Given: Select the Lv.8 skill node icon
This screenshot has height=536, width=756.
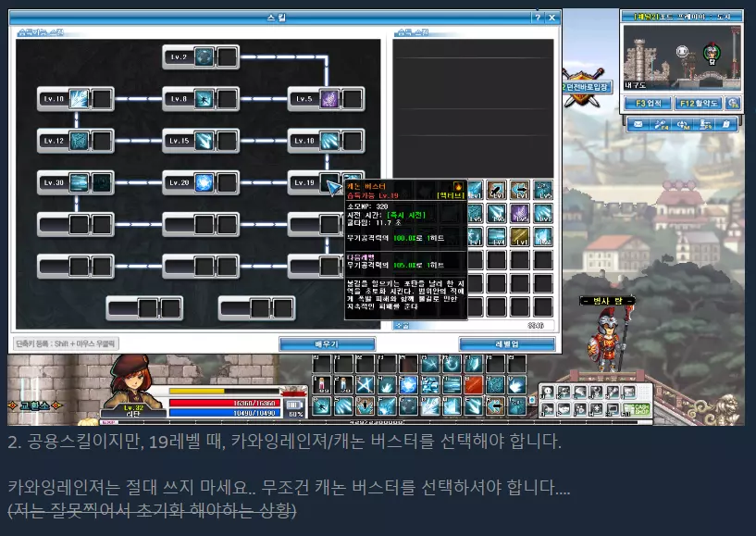Looking at the screenshot, I should coord(204,99).
